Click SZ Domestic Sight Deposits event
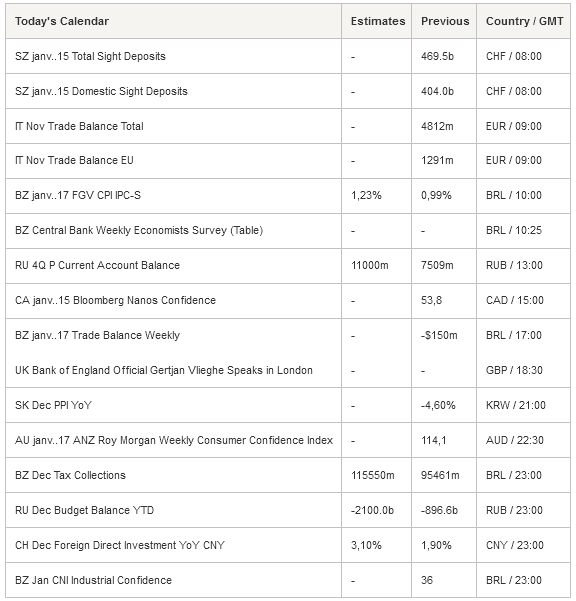 [101, 91]
